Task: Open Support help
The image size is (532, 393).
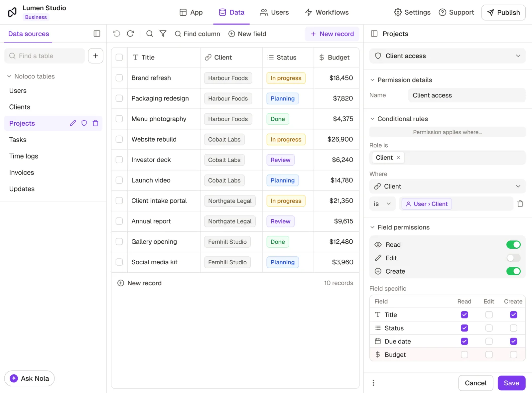Action: tap(456, 12)
